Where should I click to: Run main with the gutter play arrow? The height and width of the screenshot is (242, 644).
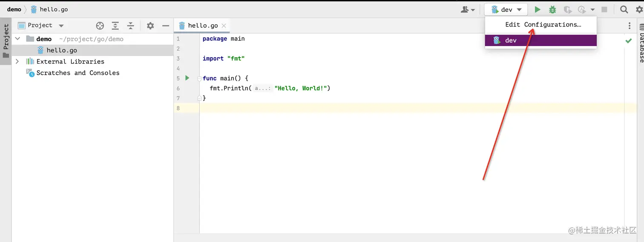pos(187,78)
